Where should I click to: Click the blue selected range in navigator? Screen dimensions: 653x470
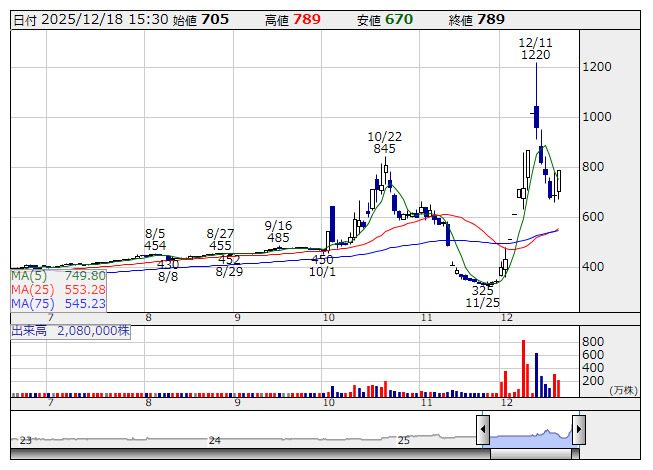(530, 437)
